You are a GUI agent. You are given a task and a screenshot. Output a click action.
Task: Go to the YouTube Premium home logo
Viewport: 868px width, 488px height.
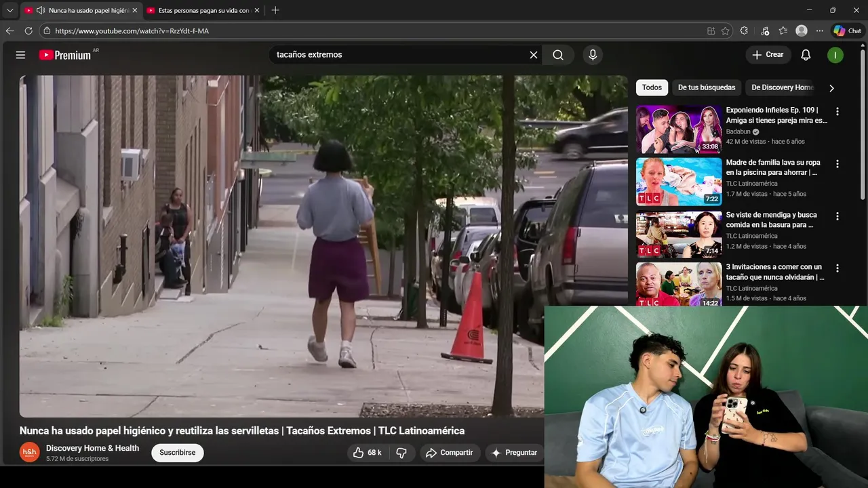(x=66, y=55)
